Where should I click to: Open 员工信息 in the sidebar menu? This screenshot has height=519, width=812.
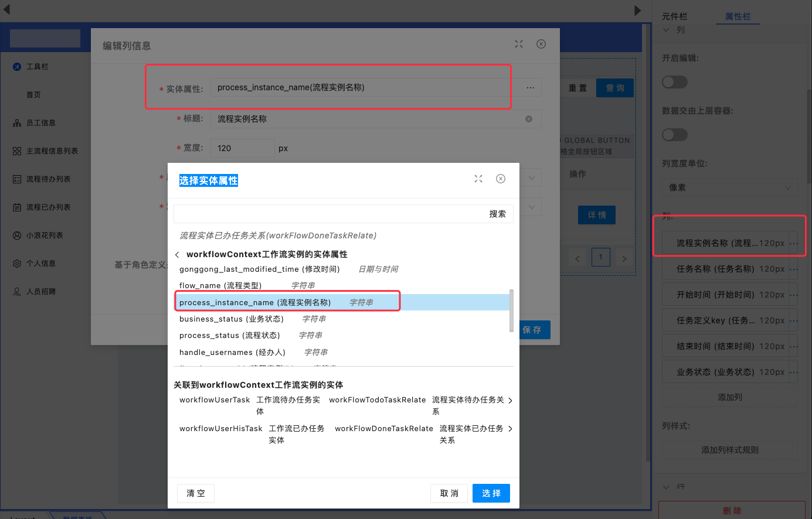click(x=40, y=123)
